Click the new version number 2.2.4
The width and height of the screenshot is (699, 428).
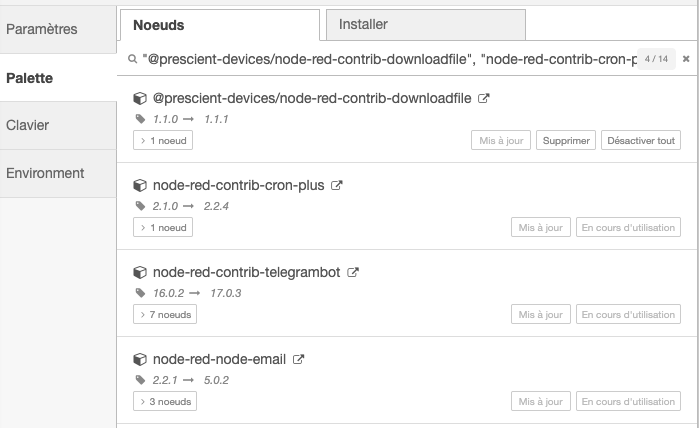[216, 206]
